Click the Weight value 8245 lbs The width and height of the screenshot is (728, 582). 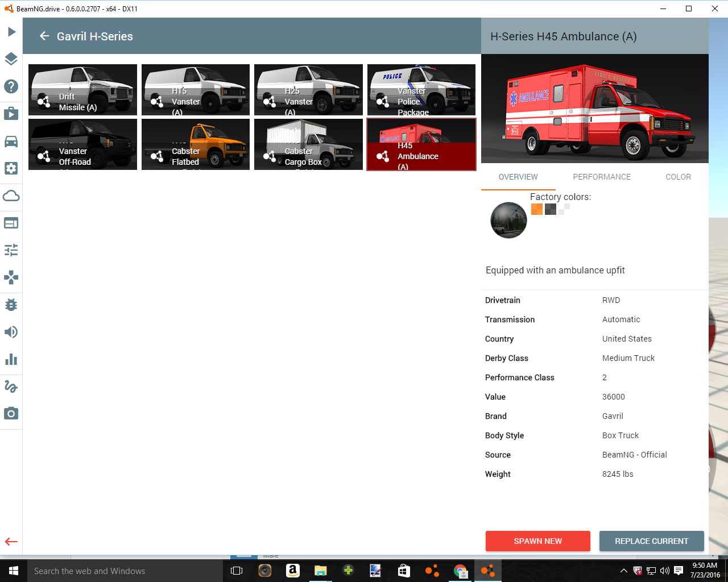[x=618, y=474]
